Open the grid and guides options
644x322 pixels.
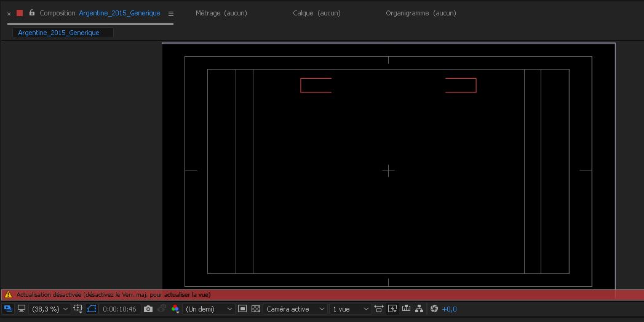click(x=78, y=308)
